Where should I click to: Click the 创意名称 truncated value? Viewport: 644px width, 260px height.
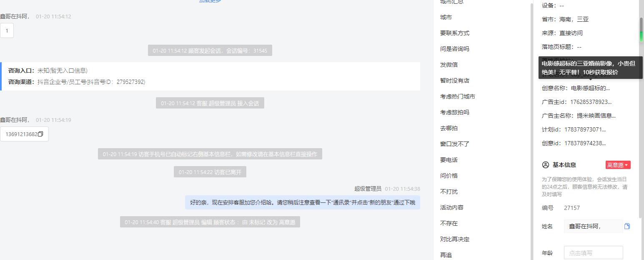pyautogui.click(x=590, y=88)
